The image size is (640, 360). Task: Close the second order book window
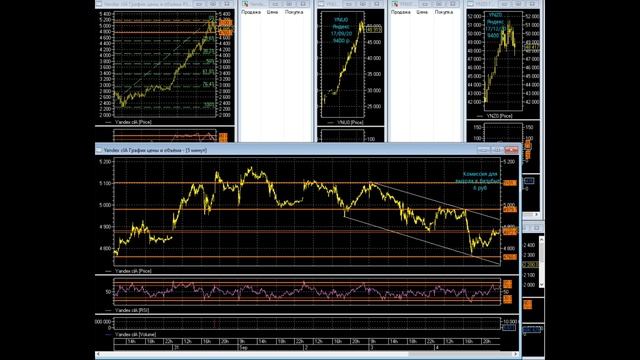coord(453,3)
